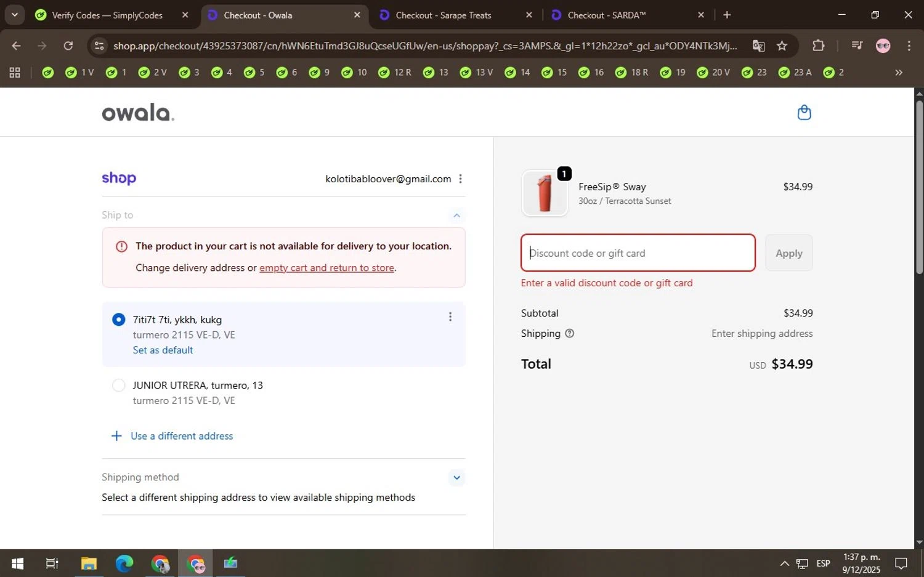Bookmark this page with the star icon
Image resolution: width=924 pixels, height=577 pixels.
point(782,46)
